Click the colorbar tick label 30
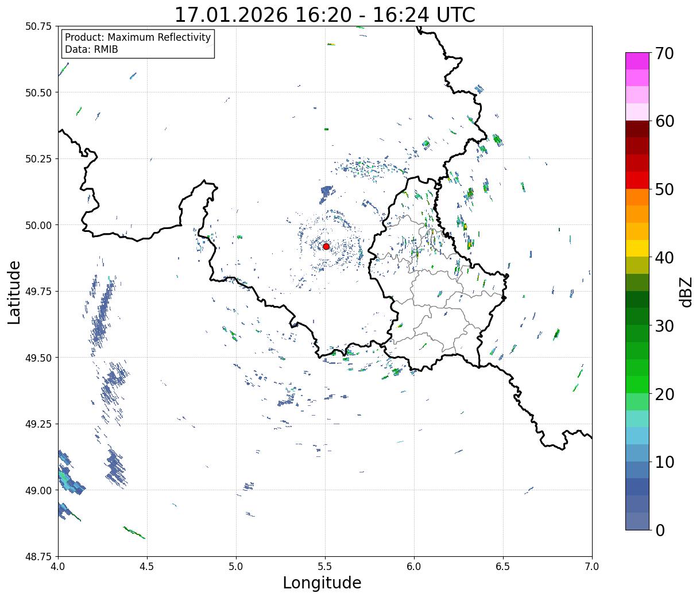 point(664,325)
